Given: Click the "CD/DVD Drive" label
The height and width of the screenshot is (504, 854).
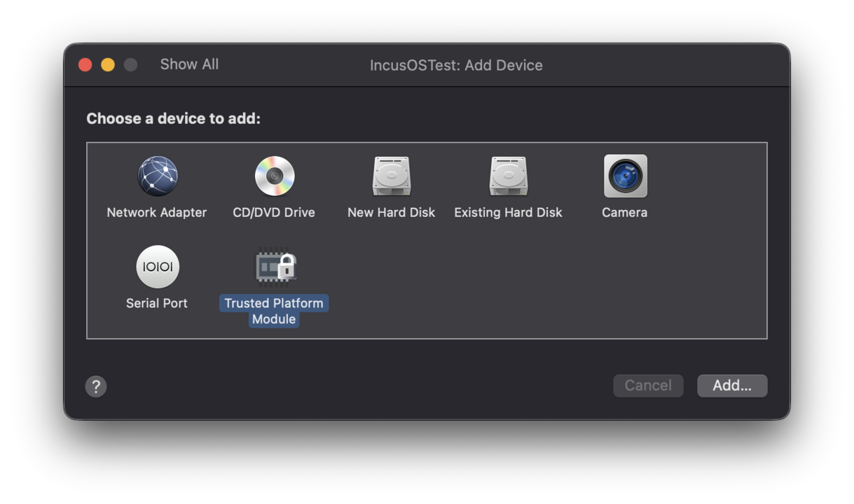Looking at the screenshot, I should (274, 212).
